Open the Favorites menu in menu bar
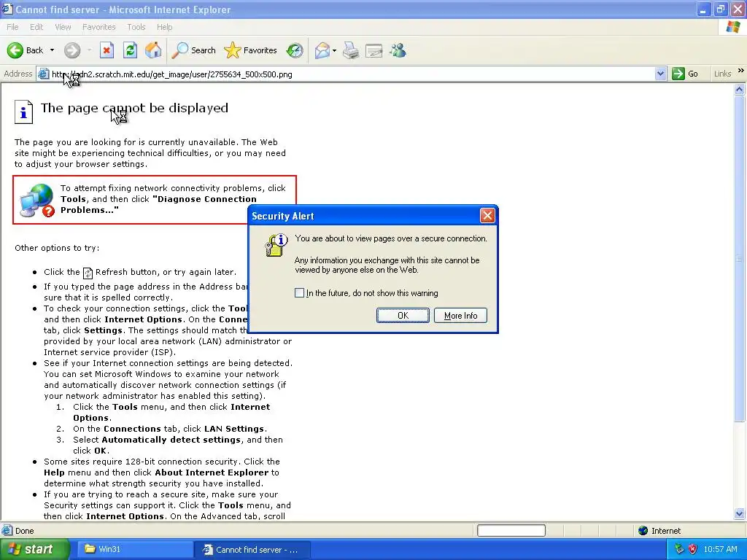Image resolution: width=747 pixels, height=560 pixels. 98,27
